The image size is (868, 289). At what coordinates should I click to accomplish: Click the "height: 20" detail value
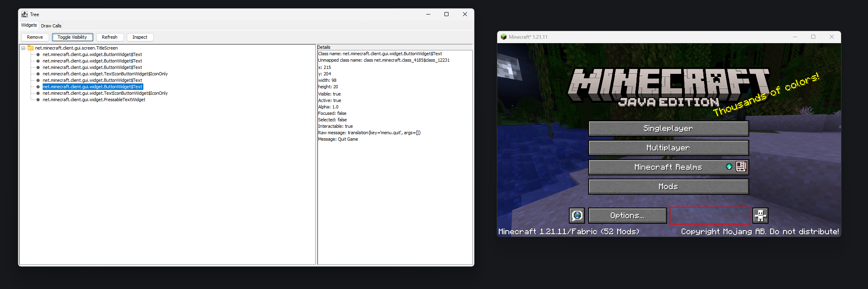tap(328, 87)
